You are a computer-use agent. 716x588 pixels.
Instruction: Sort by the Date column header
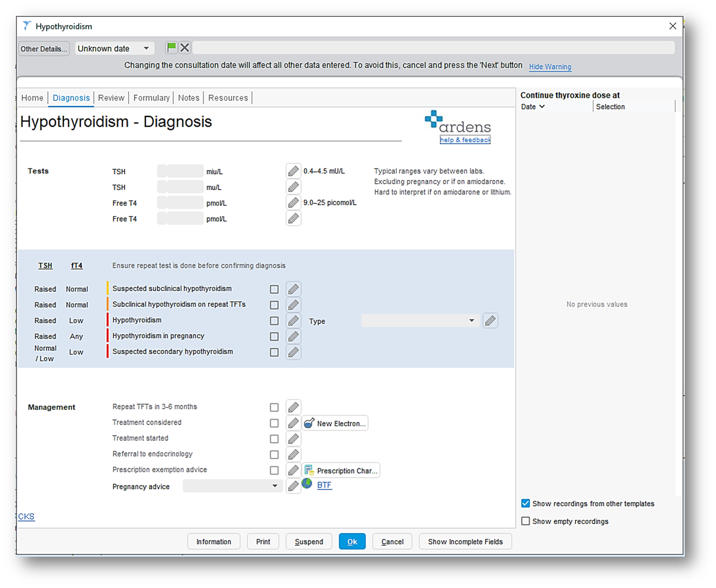533,107
